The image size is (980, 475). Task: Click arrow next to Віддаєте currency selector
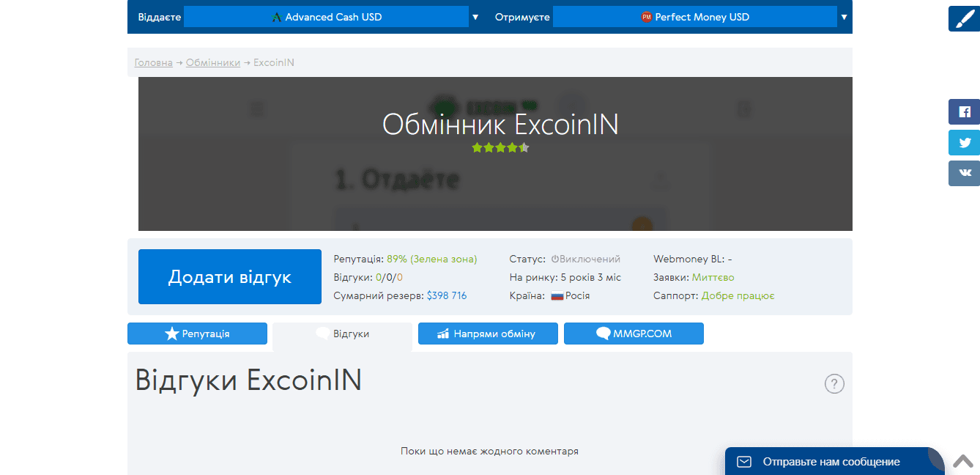coord(475,17)
